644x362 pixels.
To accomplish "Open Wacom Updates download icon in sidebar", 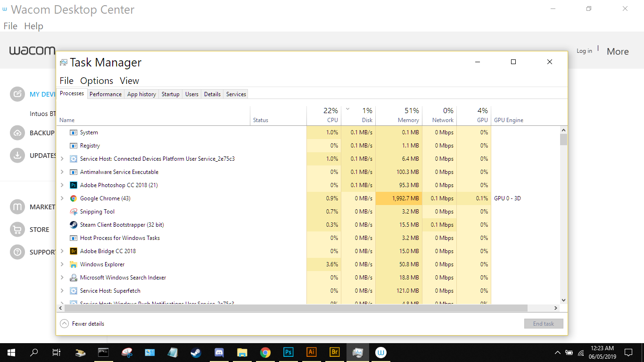I will click(17, 155).
